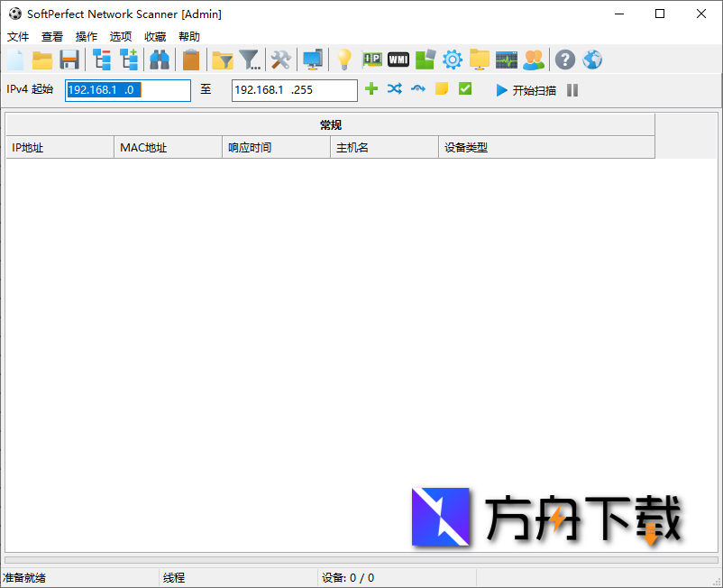Toggle the yellow filter funnel
723x588 pixels.
click(222, 59)
